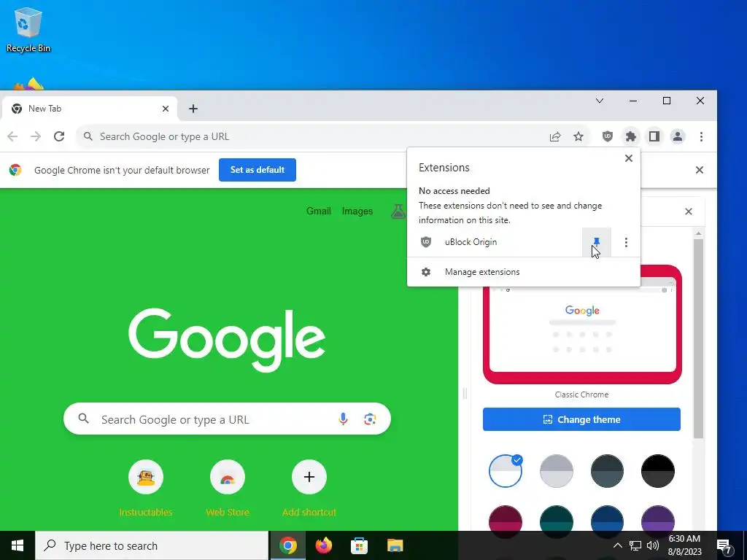Select the dark slate color swatch
This screenshot has height=560, width=747.
click(x=607, y=471)
